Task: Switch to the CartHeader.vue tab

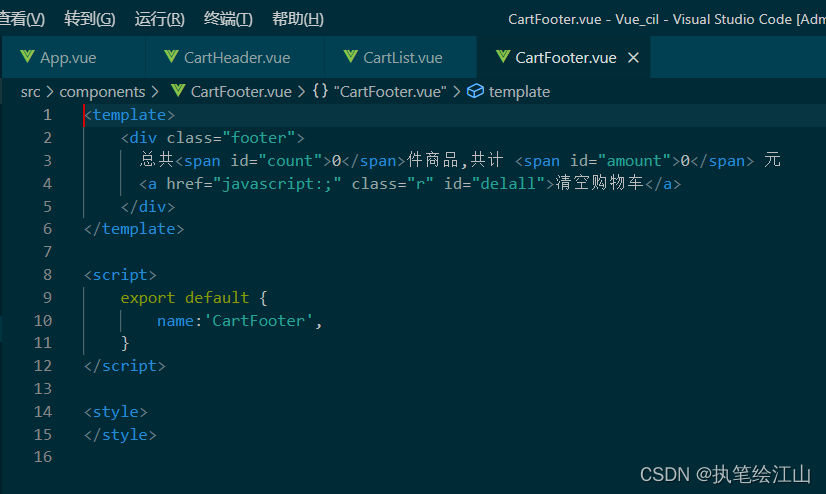Action: coord(234,57)
